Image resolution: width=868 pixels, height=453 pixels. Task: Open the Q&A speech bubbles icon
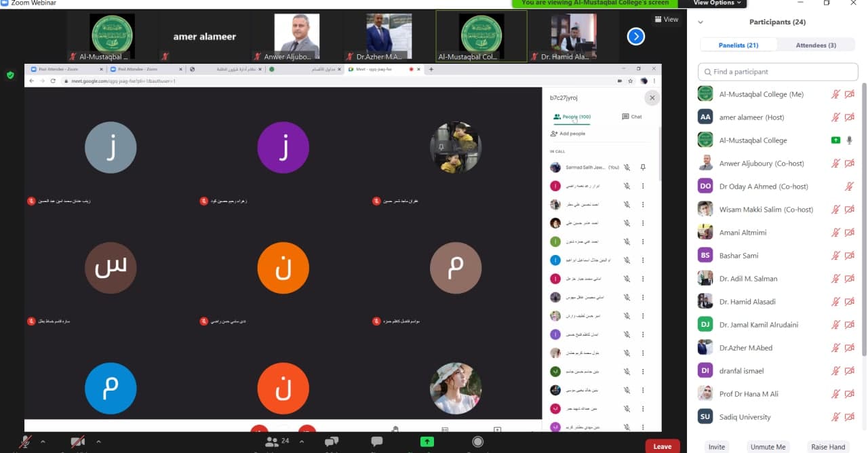point(332,442)
